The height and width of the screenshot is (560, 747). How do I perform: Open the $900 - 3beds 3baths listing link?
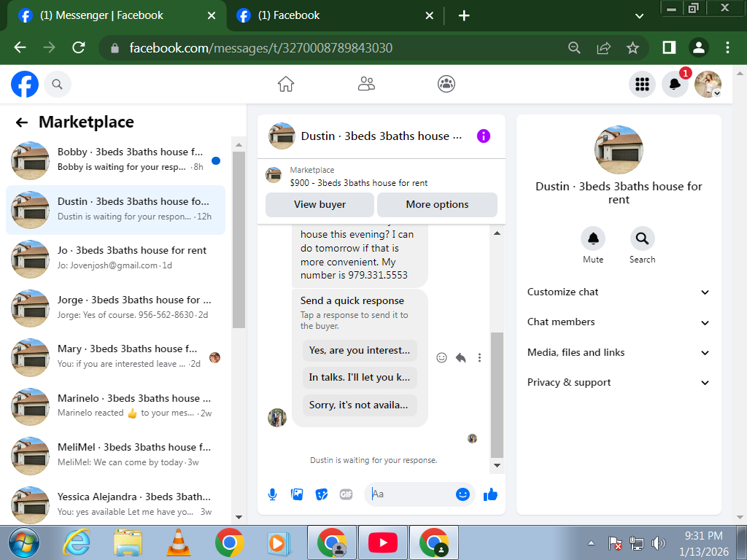coord(358,183)
